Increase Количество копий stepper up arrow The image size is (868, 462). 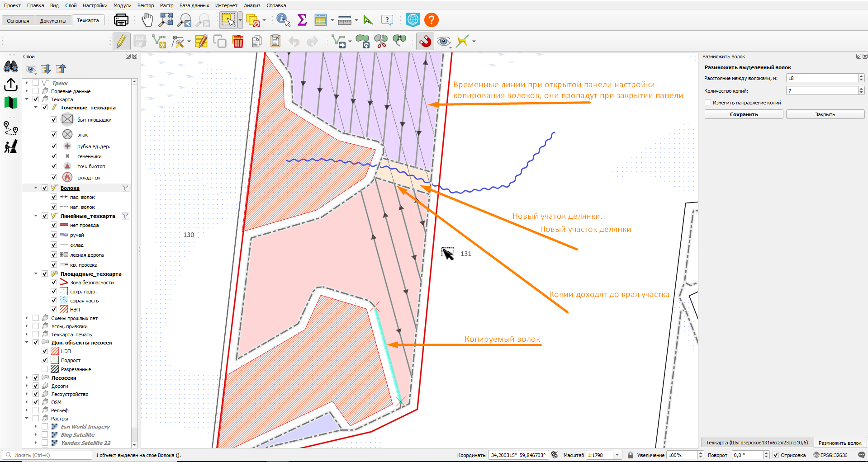click(861, 89)
